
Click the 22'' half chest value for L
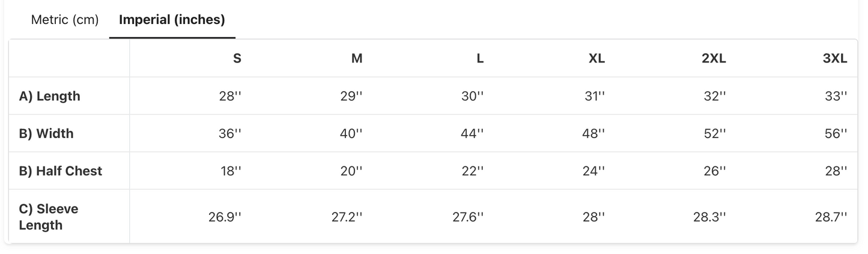[x=472, y=171]
